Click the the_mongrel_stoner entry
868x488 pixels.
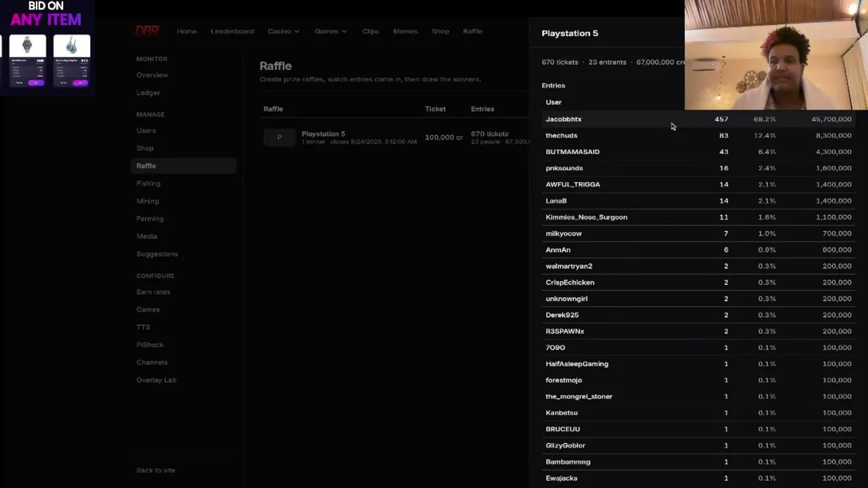click(x=698, y=396)
